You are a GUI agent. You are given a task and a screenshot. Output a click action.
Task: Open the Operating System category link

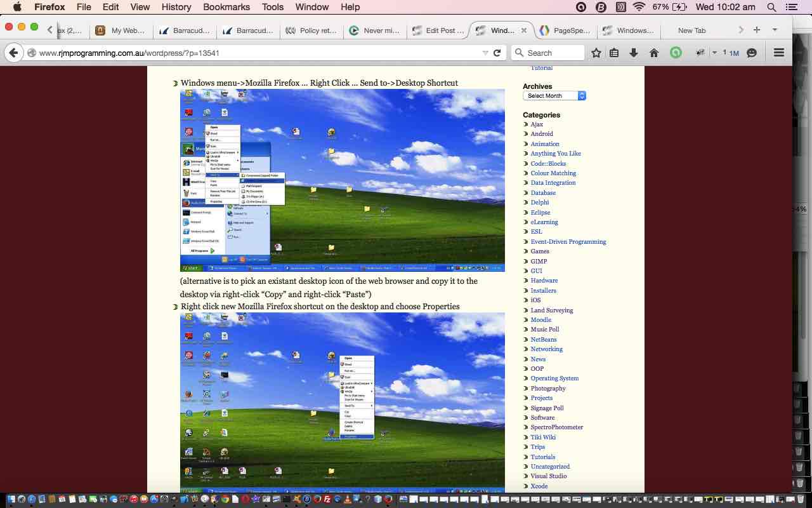(x=554, y=378)
